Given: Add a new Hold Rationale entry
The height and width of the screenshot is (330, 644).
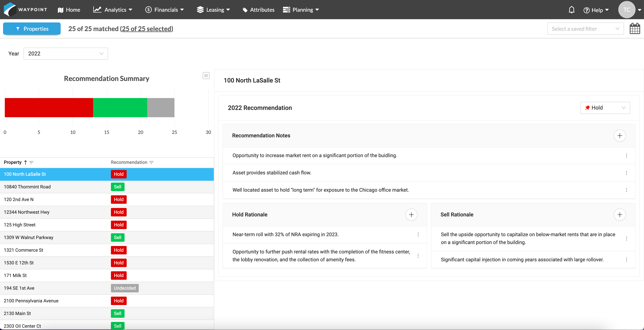Looking at the screenshot, I should click(x=411, y=214).
